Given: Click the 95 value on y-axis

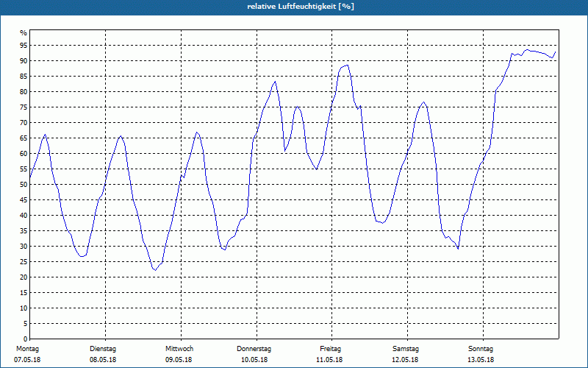Looking at the screenshot, I should pos(24,46).
